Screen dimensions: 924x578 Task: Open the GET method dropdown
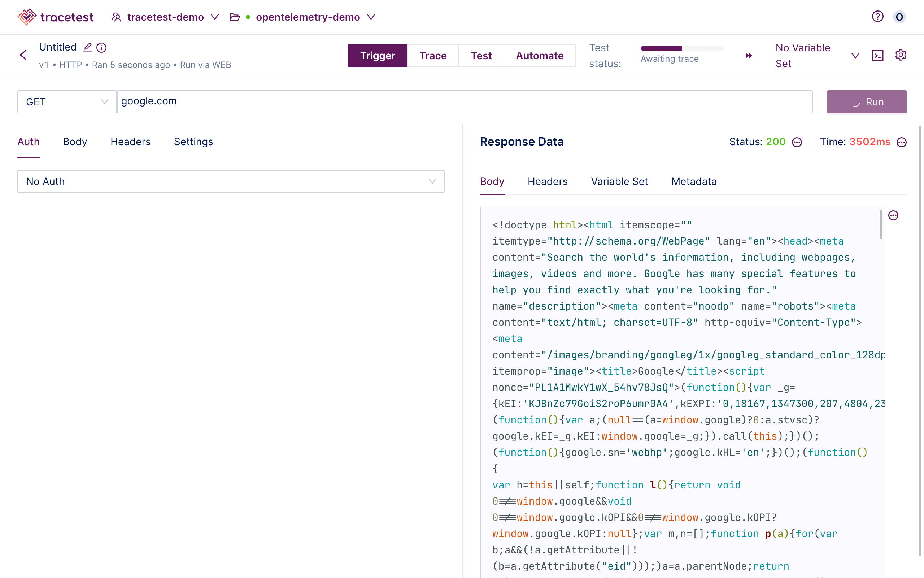(67, 102)
